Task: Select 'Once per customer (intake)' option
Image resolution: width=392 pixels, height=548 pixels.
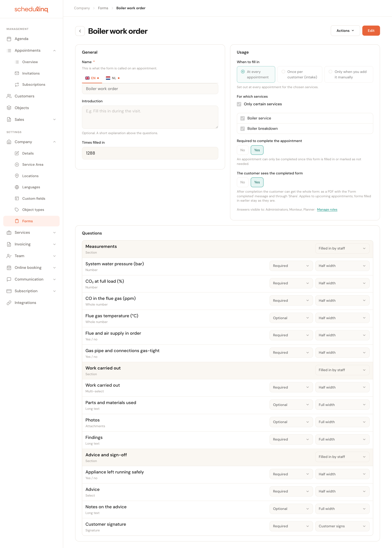Action: [x=300, y=75]
